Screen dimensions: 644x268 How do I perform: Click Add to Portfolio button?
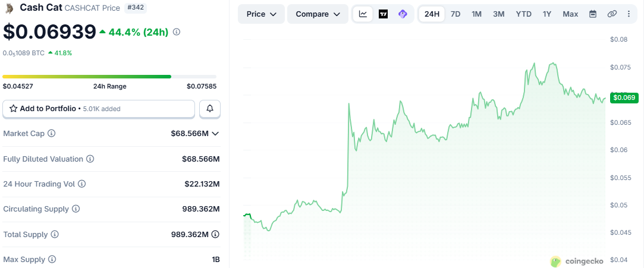99,109
